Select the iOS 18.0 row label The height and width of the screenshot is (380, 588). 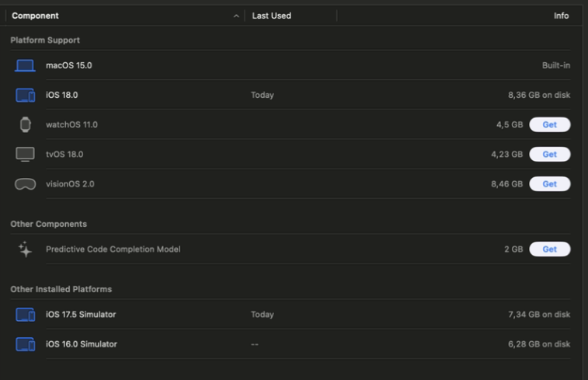click(x=62, y=95)
